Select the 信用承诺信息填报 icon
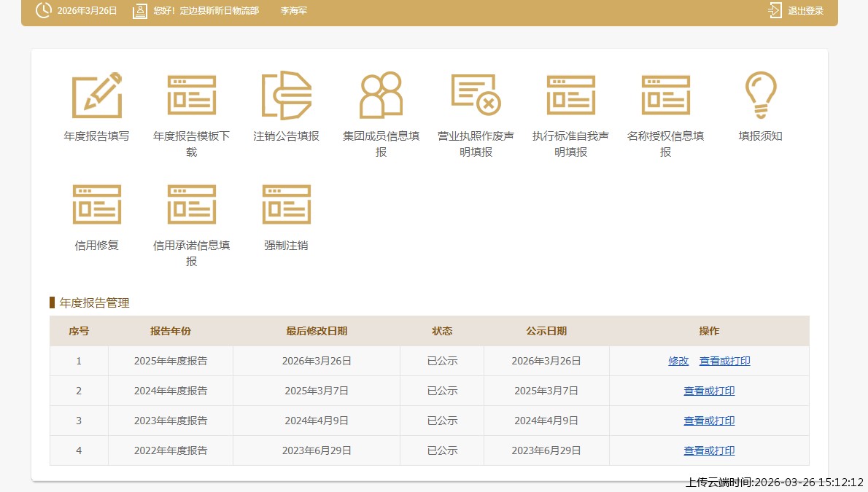Viewport: 868px width, 492px height. point(191,205)
